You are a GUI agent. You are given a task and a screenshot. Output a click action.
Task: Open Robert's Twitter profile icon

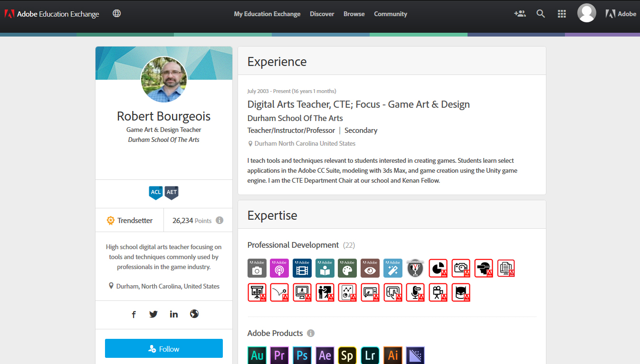[x=153, y=314]
